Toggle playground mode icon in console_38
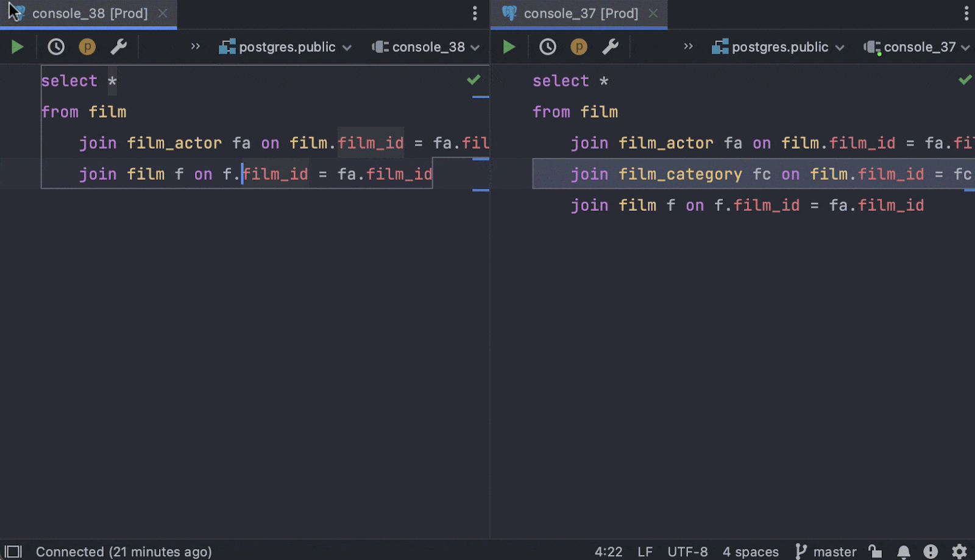The height and width of the screenshot is (560, 975). pyautogui.click(x=87, y=47)
